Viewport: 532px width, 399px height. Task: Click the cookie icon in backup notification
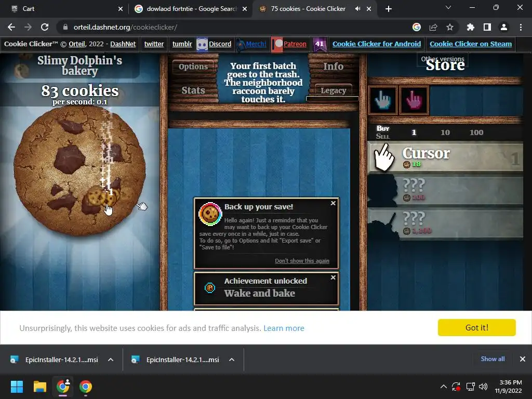[x=210, y=214]
